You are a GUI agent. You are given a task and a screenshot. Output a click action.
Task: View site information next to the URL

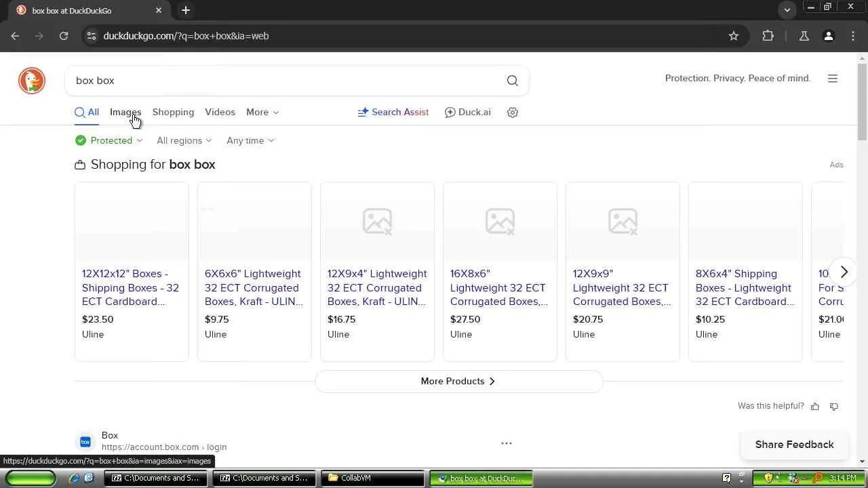92,36
